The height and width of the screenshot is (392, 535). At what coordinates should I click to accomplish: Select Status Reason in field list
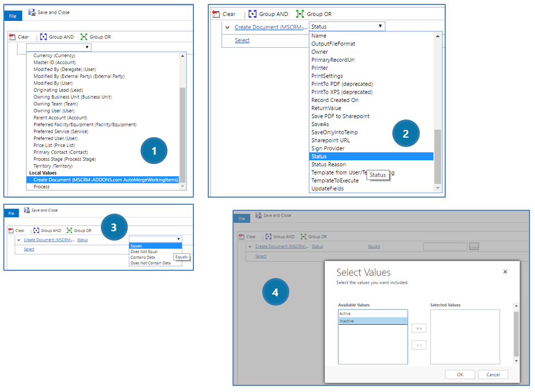click(328, 165)
